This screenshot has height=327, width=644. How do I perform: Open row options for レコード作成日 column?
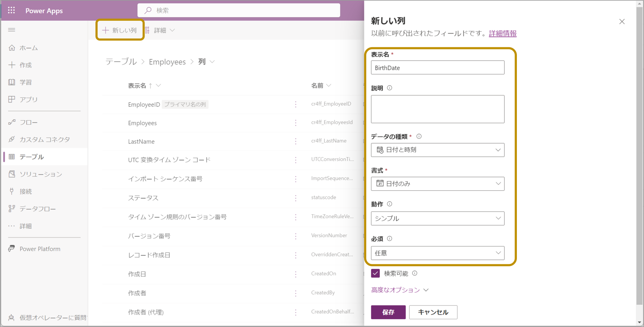coord(296,255)
